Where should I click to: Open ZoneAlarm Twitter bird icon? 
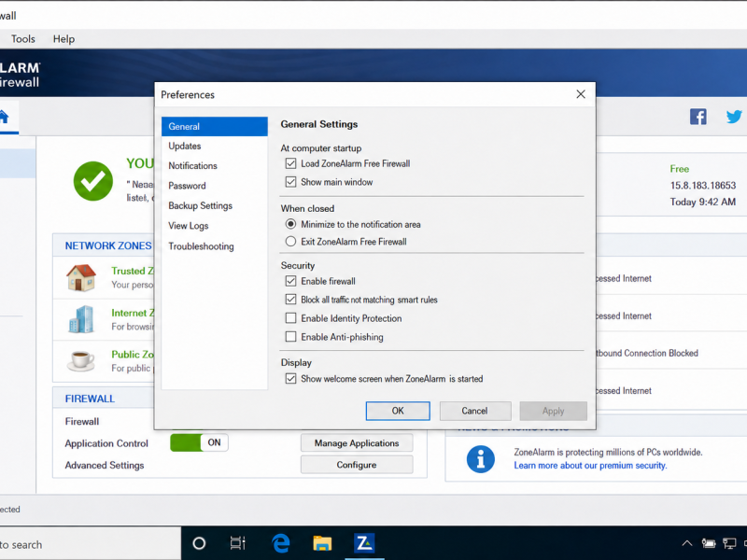coord(734,117)
